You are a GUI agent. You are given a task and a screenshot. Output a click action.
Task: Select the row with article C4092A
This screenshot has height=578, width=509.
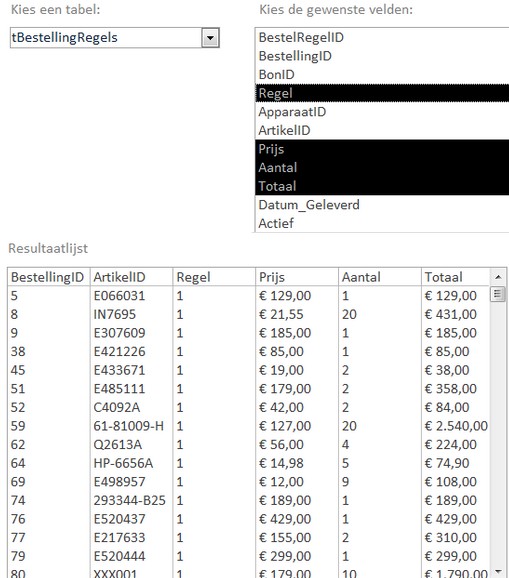pyautogui.click(x=249, y=407)
